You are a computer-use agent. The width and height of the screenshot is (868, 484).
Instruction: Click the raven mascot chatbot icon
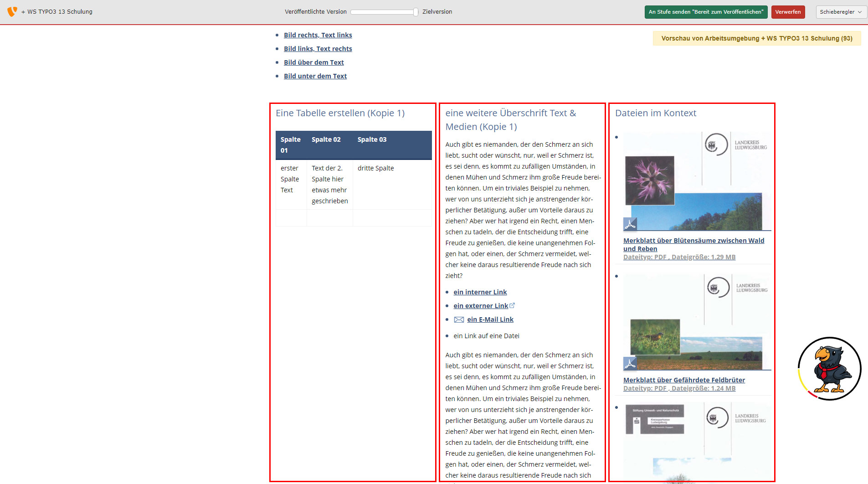(x=829, y=369)
